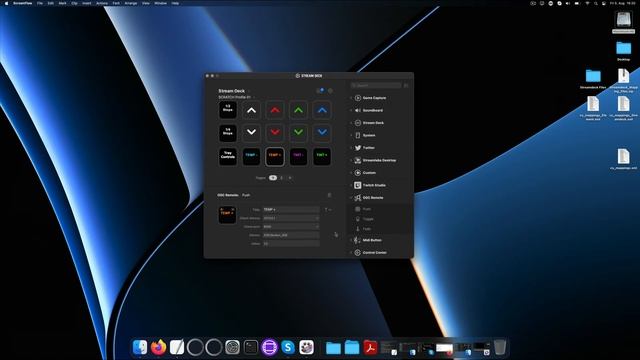This screenshot has width=640, height=360.
Task: Select the orange TEMP + key
Action: click(275, 156)
